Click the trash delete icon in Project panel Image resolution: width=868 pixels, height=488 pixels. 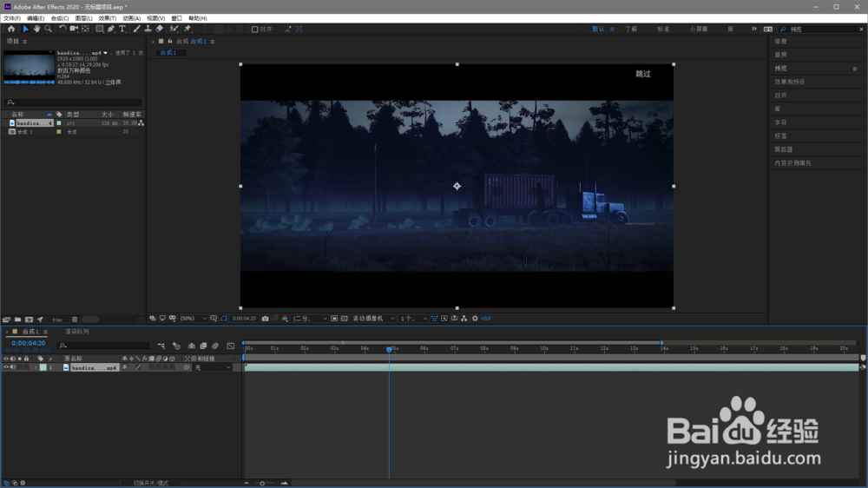(x=75, y=320)
